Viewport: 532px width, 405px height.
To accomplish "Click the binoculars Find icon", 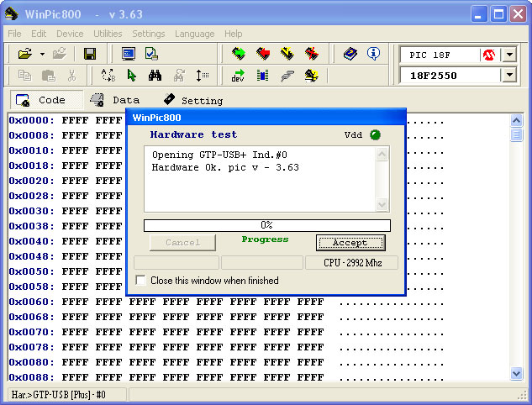I will pyautogui.click(x=155, y=76).
